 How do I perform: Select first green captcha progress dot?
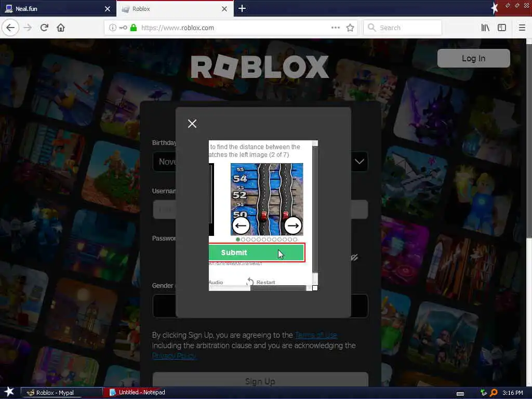[x=238, y=240]
